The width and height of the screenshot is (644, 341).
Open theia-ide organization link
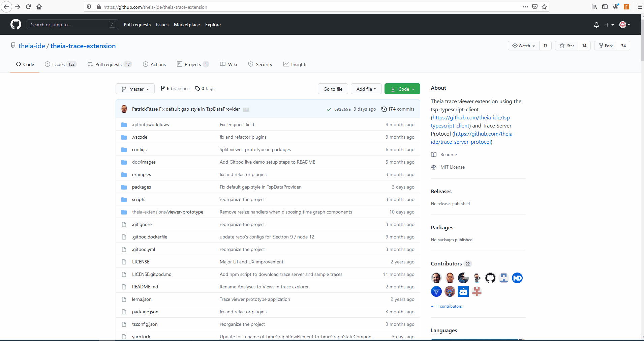click(x=32, y=46)
